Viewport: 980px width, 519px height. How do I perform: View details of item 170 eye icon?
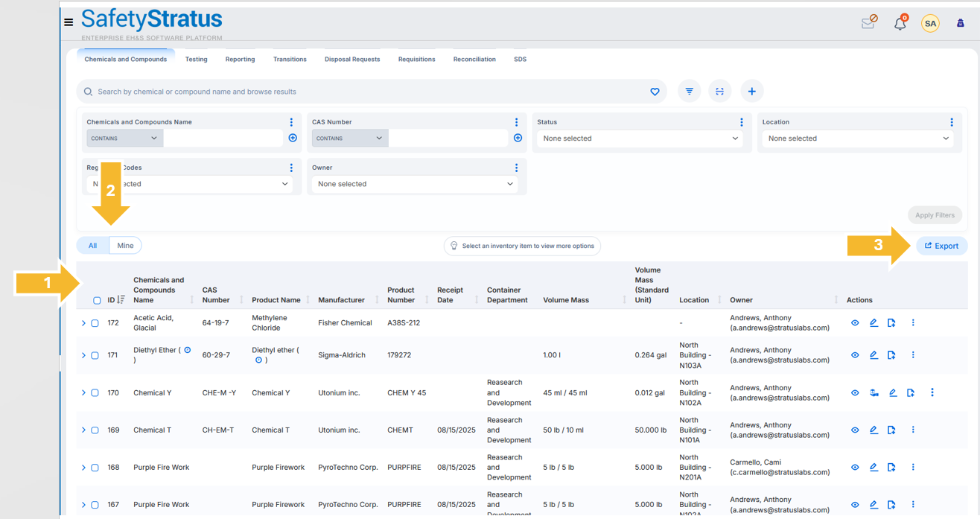pos(855,393)
